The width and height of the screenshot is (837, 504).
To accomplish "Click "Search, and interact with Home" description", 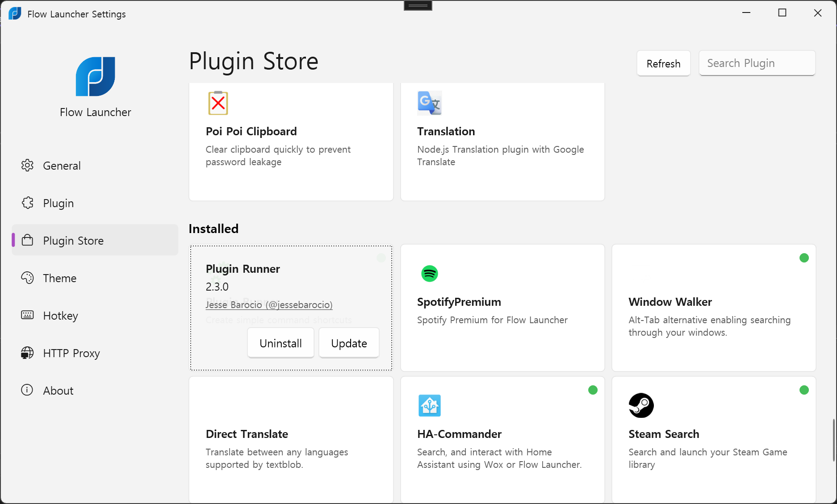I will (x=499, y=458).
